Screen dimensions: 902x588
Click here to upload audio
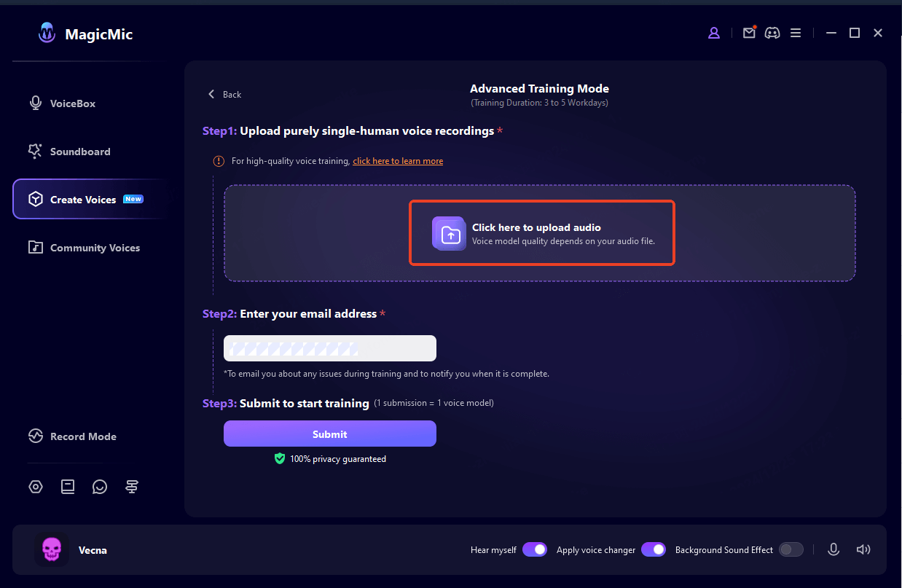(x=541, y=233)
